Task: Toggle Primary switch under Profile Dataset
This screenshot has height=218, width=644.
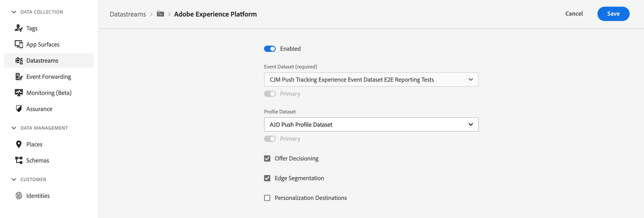Action: click(270, 138)
